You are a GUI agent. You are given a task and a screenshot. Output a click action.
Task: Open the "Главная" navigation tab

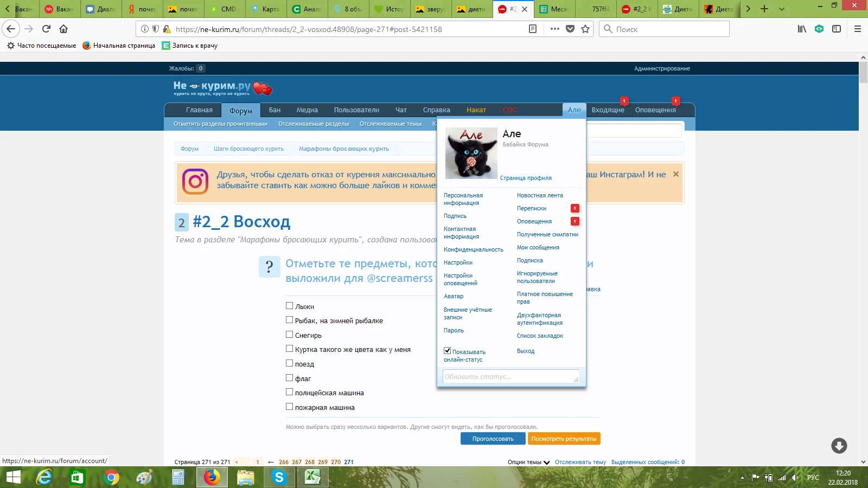coord(199,110)
